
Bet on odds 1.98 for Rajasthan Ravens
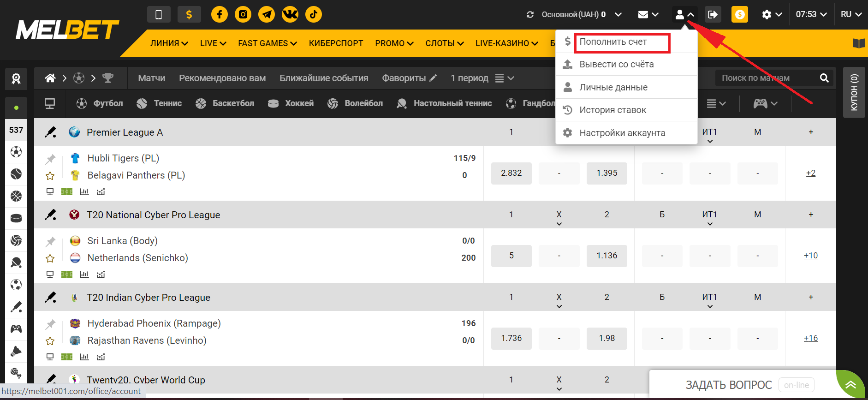click(x=607, y=339)
